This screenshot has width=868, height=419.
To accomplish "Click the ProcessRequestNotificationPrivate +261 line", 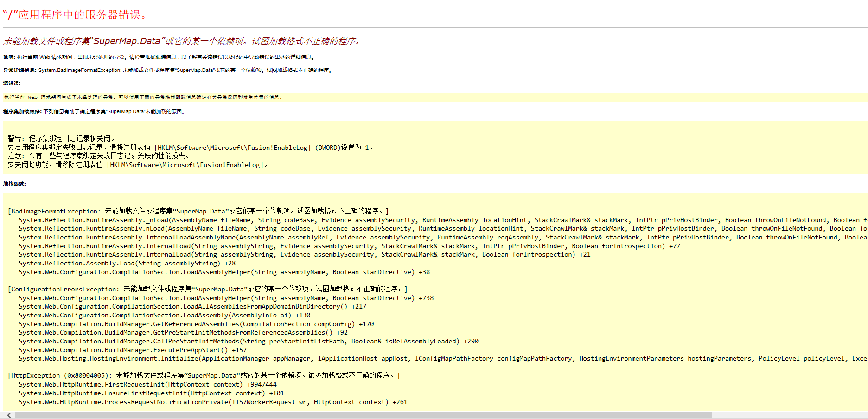I will (213, 402).
